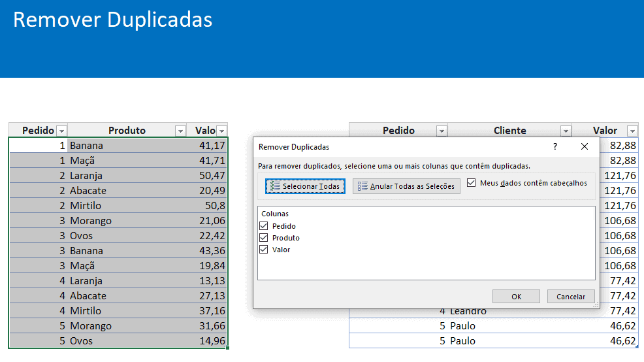644x362 pixels.
Task: Click the Colunas list label
Action: tap(275, 214)
